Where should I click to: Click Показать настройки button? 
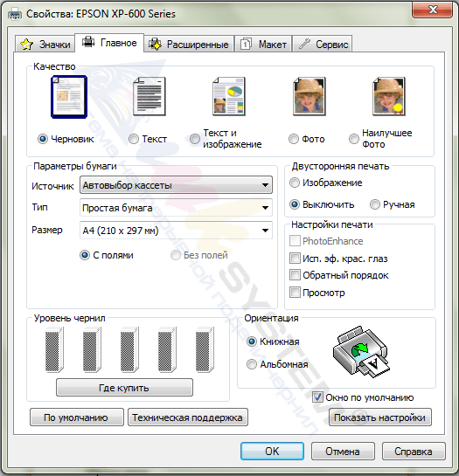[x=380, y=417]
